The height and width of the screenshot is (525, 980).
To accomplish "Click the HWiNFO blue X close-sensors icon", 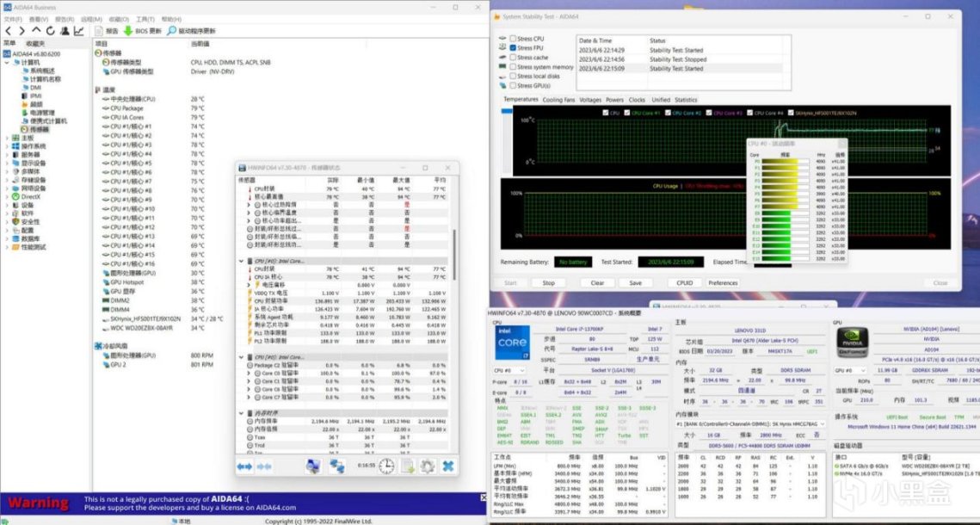I will pos(447,466).
